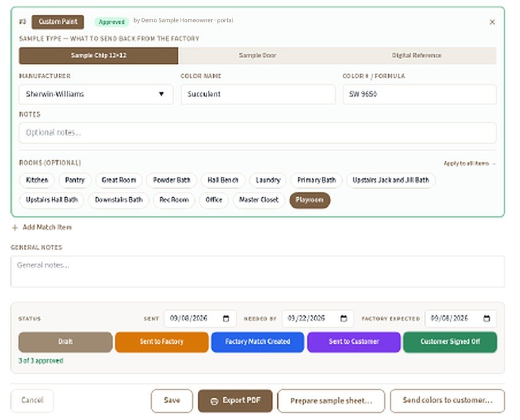This screenshot has height=420, width=520.
Task: Open the Needed By calendar picker
Action: (343, 319)
